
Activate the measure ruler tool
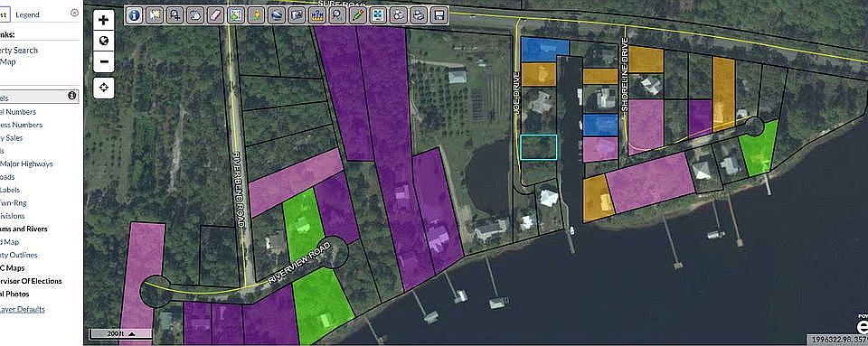[x=317, y=15]
